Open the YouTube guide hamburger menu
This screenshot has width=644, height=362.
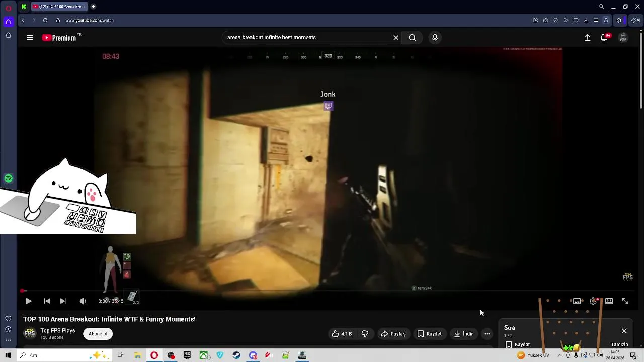click(x=30, y=38)
